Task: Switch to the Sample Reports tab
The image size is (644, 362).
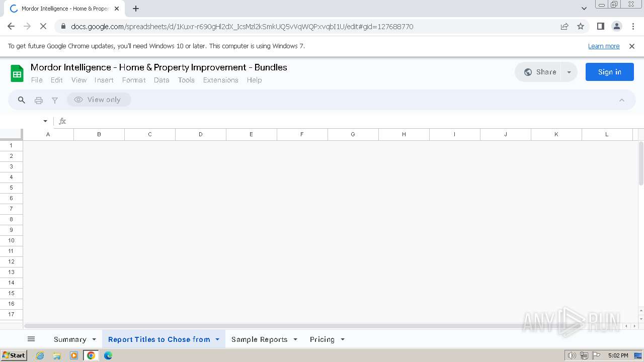Action: (259, 339)
